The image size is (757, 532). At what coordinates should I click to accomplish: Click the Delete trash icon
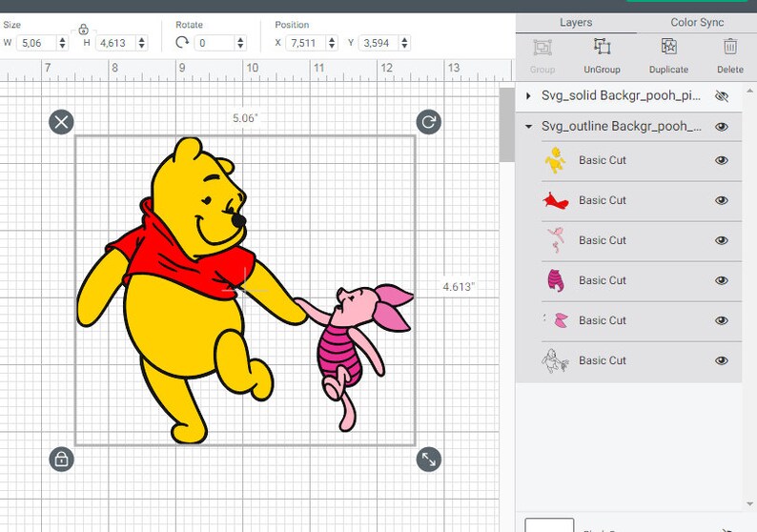tap(730, 47)
